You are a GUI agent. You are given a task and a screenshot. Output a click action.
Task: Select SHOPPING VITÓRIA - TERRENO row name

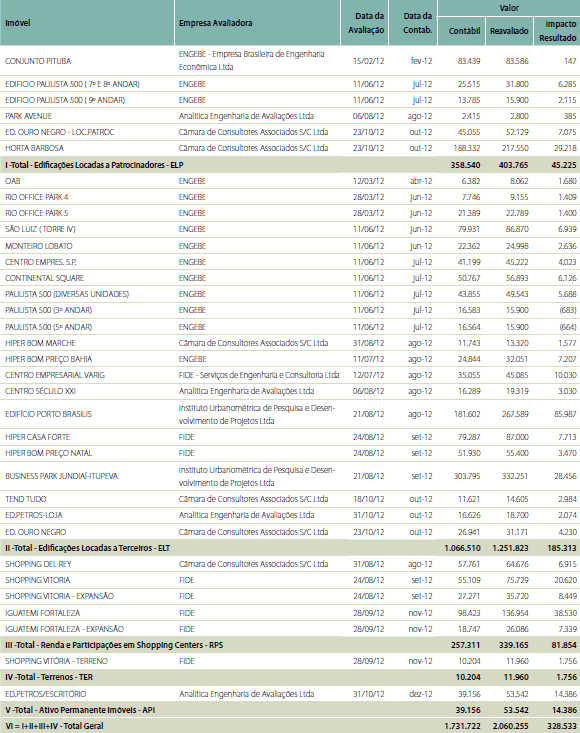(57, 661)
